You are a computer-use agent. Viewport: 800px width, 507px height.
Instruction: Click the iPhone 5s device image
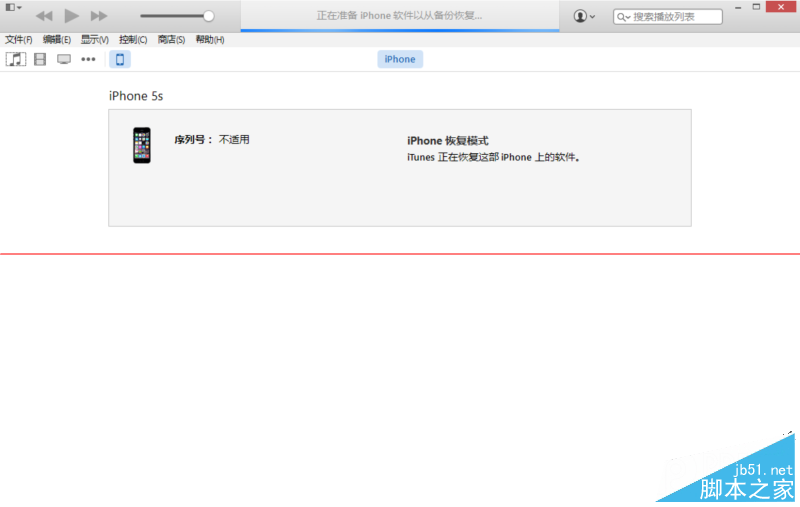tap(142, 145)
